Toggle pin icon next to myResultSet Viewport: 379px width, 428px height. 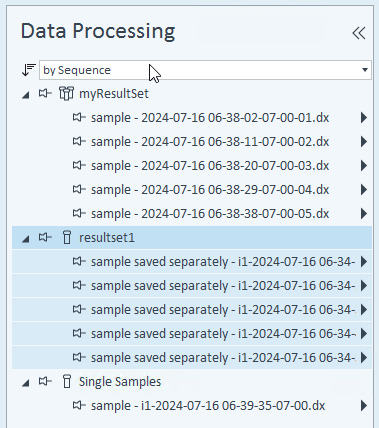click(x=45, y=94)
